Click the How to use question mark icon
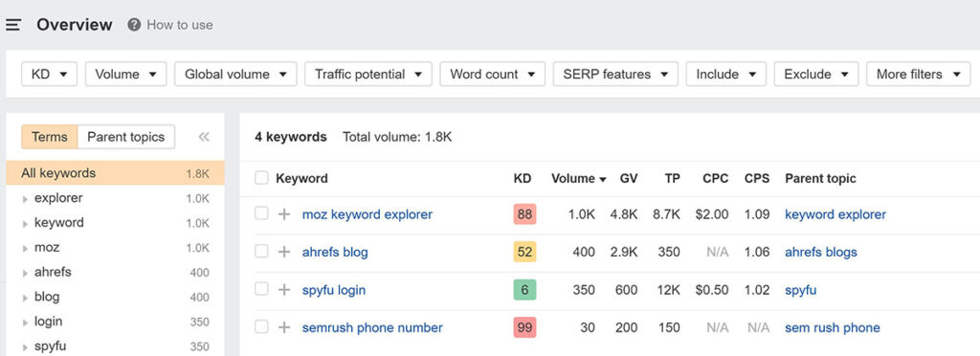The height and width of the screenshot is (356, 980). point(134,25)
